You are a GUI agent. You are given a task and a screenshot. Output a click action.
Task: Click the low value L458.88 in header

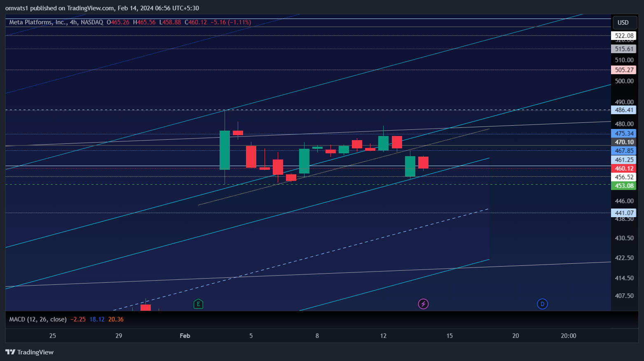[x=170, y=22]
